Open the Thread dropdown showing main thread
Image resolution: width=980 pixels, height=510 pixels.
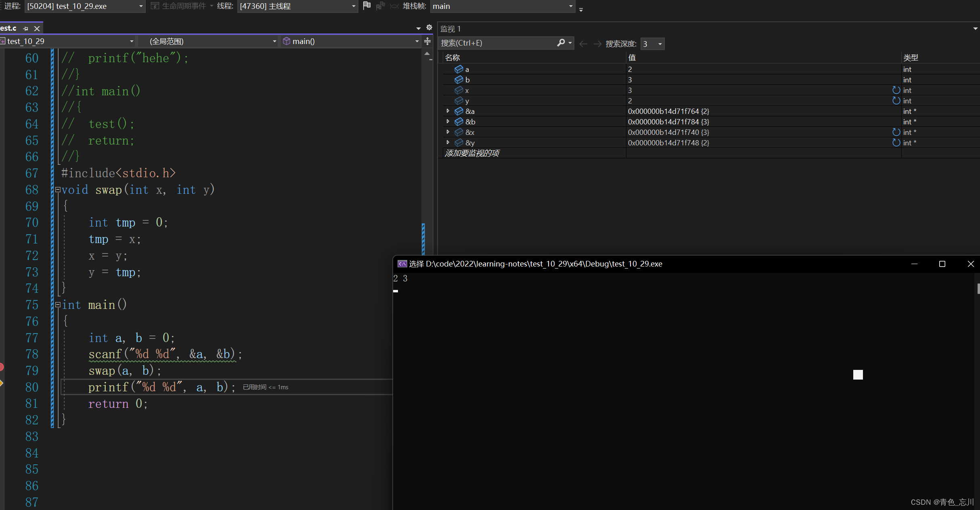tap(297, 6)
